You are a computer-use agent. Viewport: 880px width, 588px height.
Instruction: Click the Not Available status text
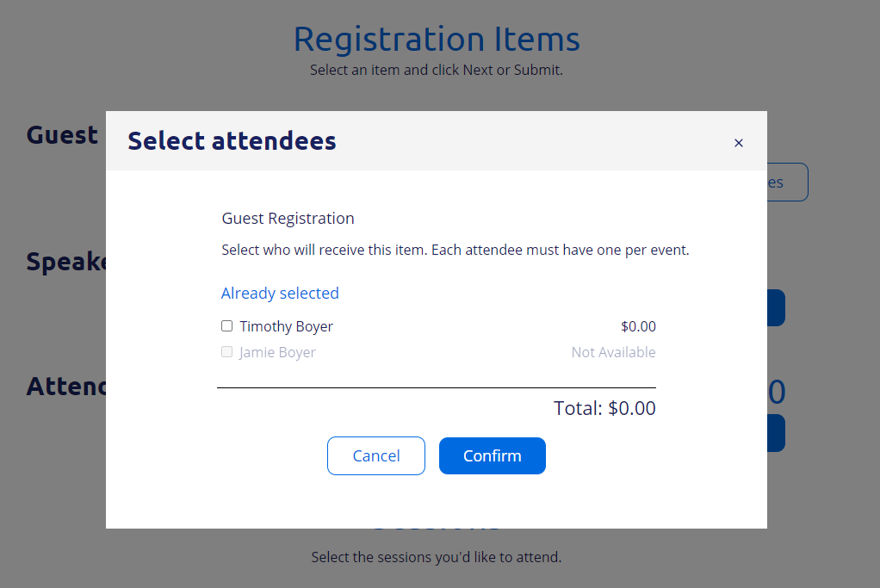[613, 353]
